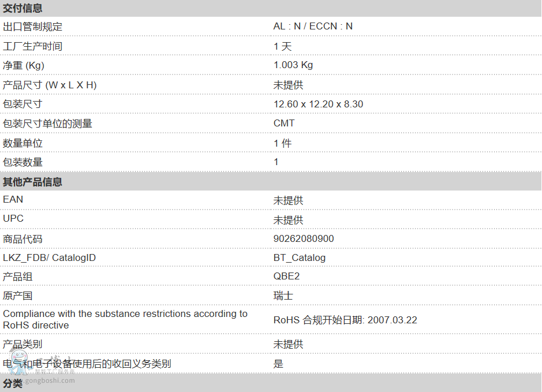Collapse the 其他产品信息 section header
Viewport: 542px width, 392px height.
coord(32,182)
